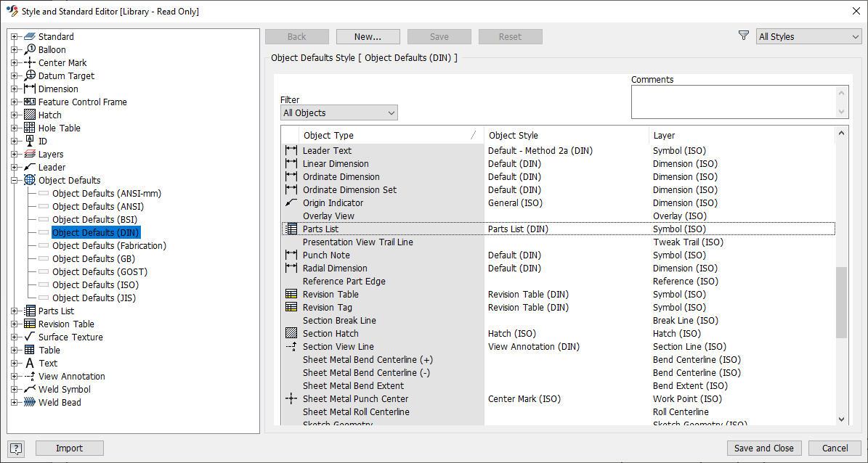Select Object Defaults (JIS) style
This screenshot has height=463, width=868.
click(x=94, y=298)
